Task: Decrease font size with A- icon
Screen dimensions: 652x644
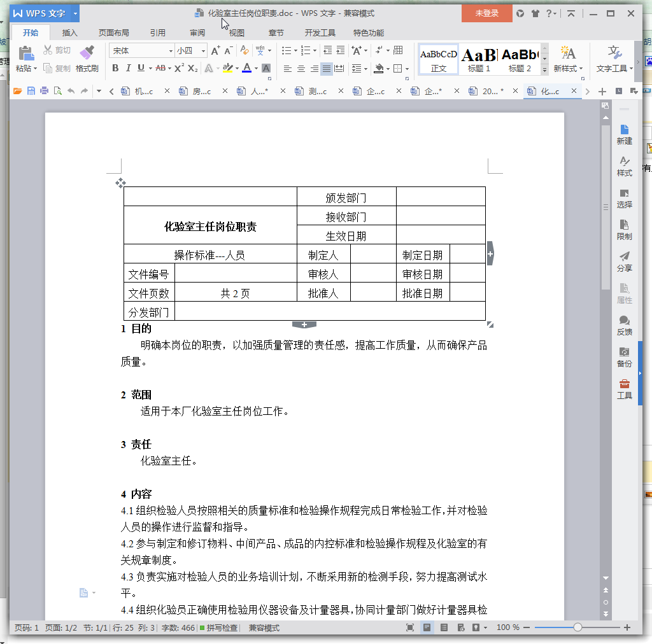Action: (229, 51)
